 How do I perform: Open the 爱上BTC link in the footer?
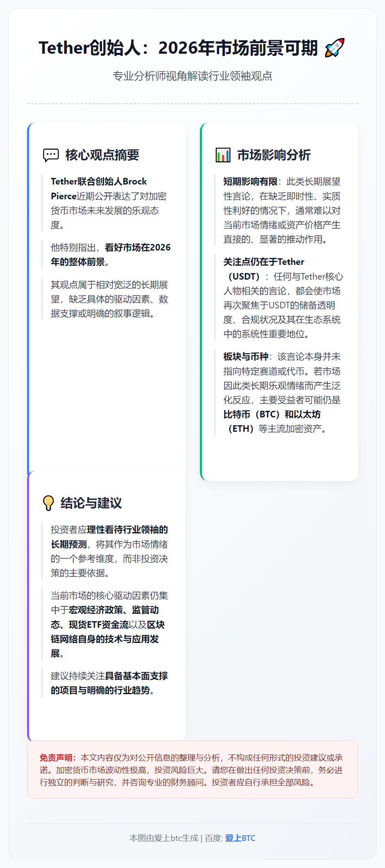pos(240,838)
